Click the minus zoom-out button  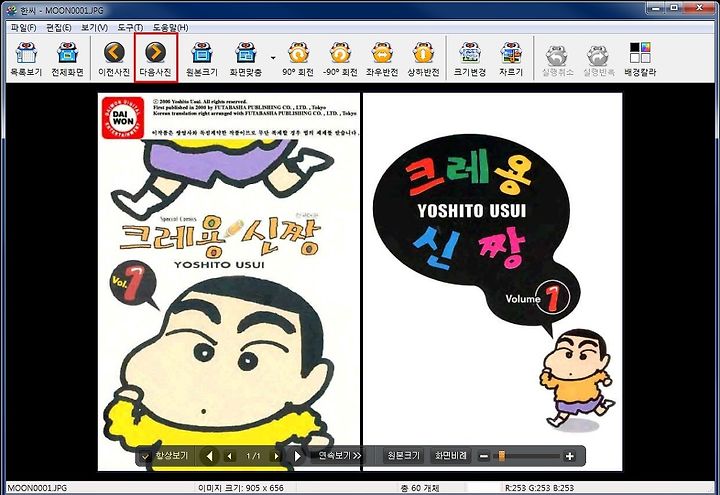(x=484, y=456)
